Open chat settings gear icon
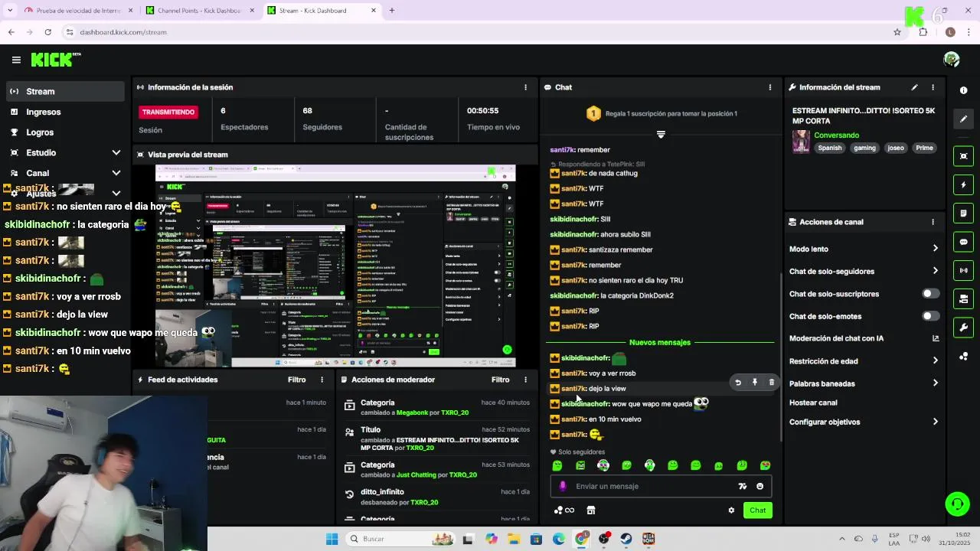This screenshot has height=551, width=980. [x=731, y=510]
